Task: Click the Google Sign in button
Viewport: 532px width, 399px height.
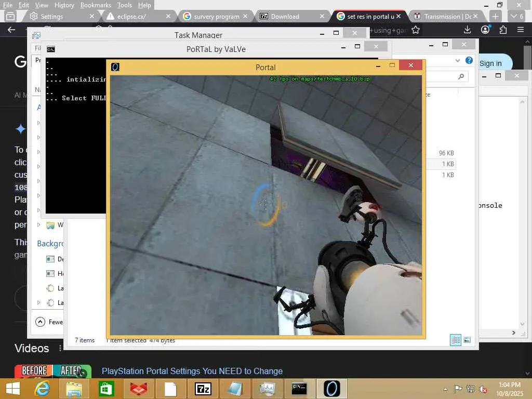Action: [x=490, y=63]
